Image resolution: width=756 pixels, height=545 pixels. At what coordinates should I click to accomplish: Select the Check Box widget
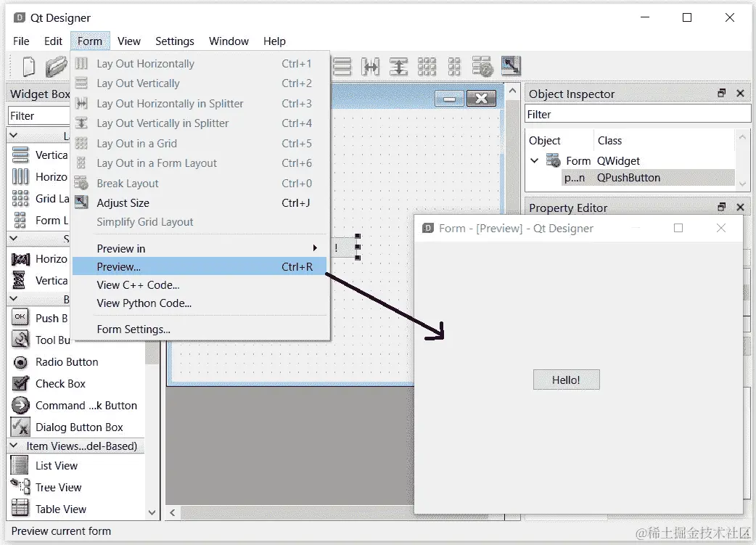[x=60, y=383]
